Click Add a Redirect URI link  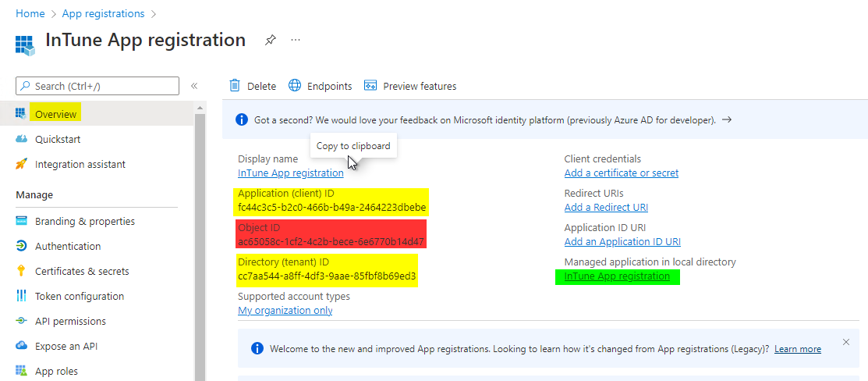pyautogui.click(x=606, y=208)
